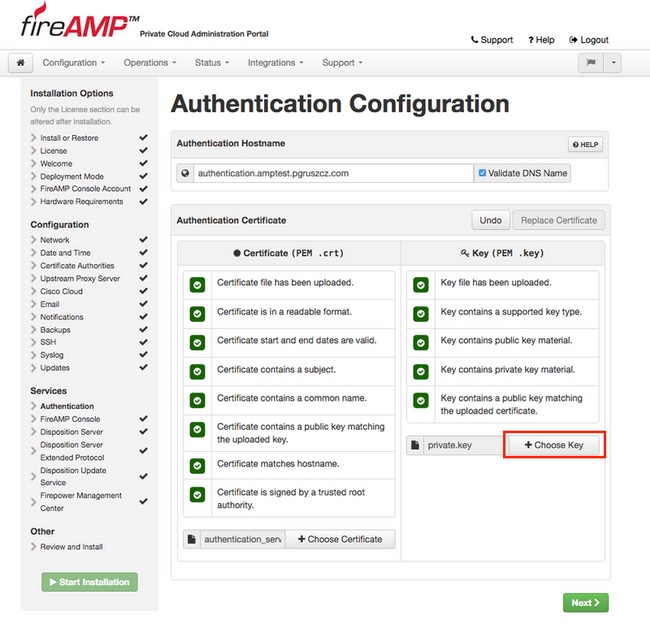This screenshot has width=650, height=629.
Task: Click the 'Key file has been uploaded' status icon
Action: coord(421,285)
